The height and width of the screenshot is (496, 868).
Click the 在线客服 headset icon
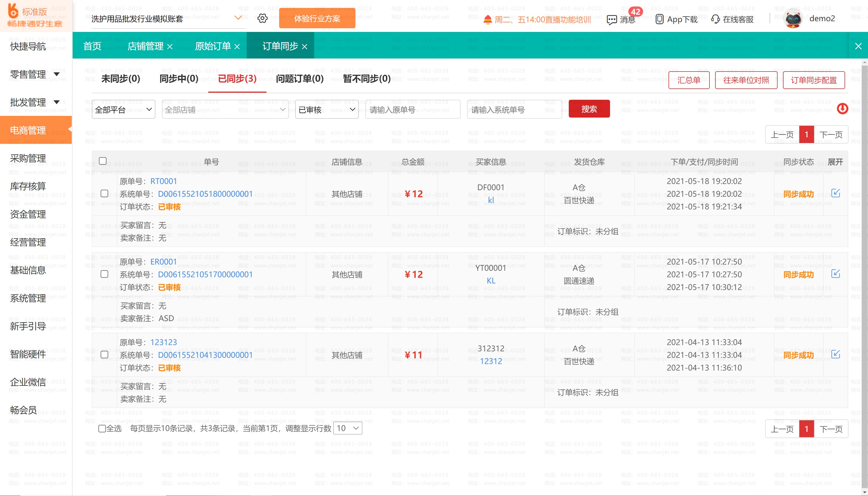715,20
